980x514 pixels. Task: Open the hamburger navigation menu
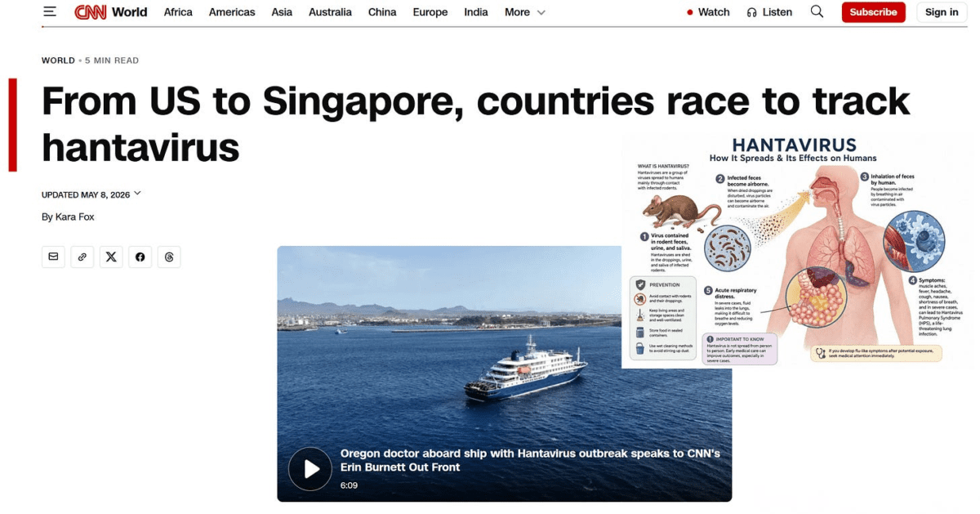pyautogui.click(x=51, y=11)
